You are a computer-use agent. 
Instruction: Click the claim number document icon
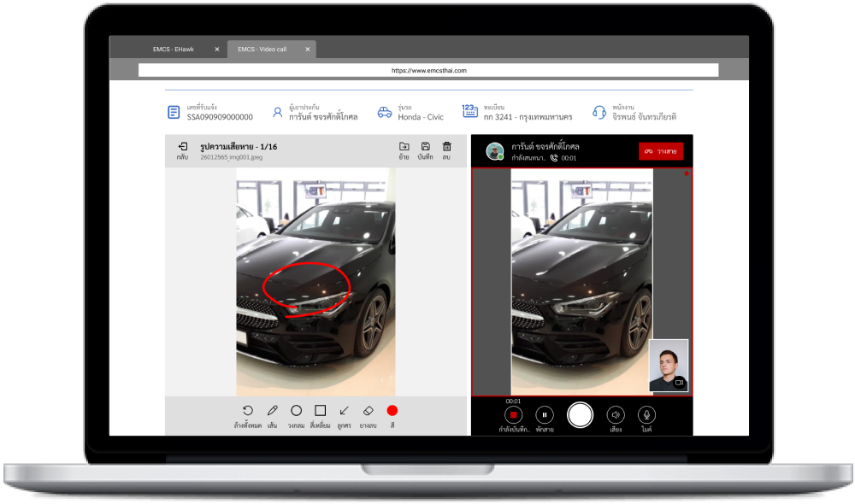coord(174,112)
